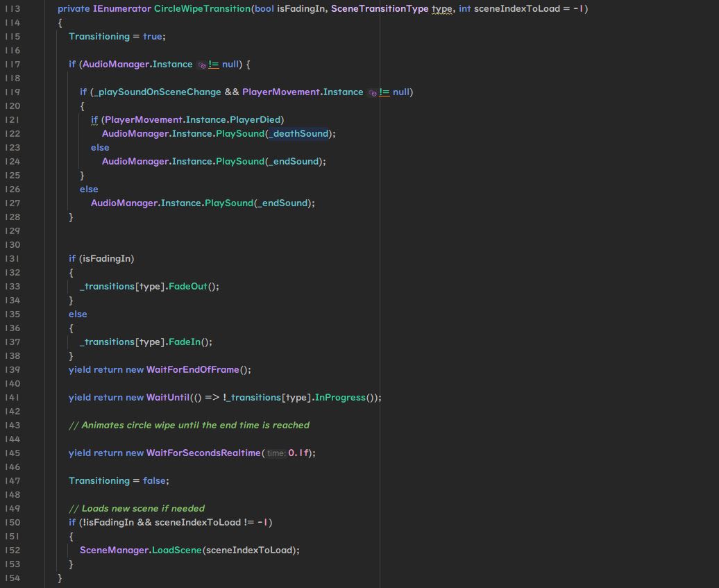Click the '// Loads new scene if needed' comment

(137, 509)
